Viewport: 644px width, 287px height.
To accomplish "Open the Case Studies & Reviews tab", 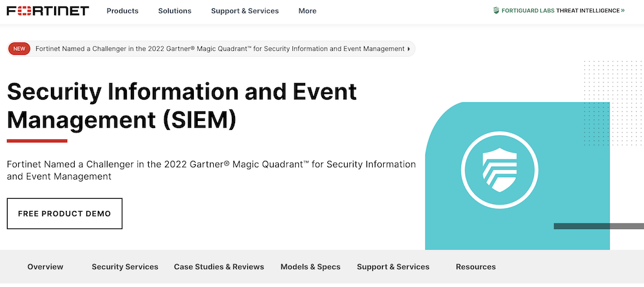I will [219, 267].
